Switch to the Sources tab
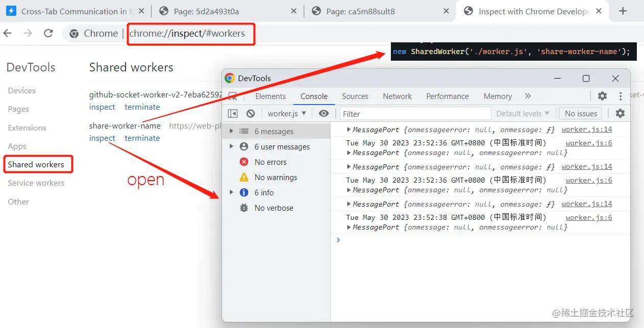Image resolution: width=644 pixels, height=328 pixels. 355,96
